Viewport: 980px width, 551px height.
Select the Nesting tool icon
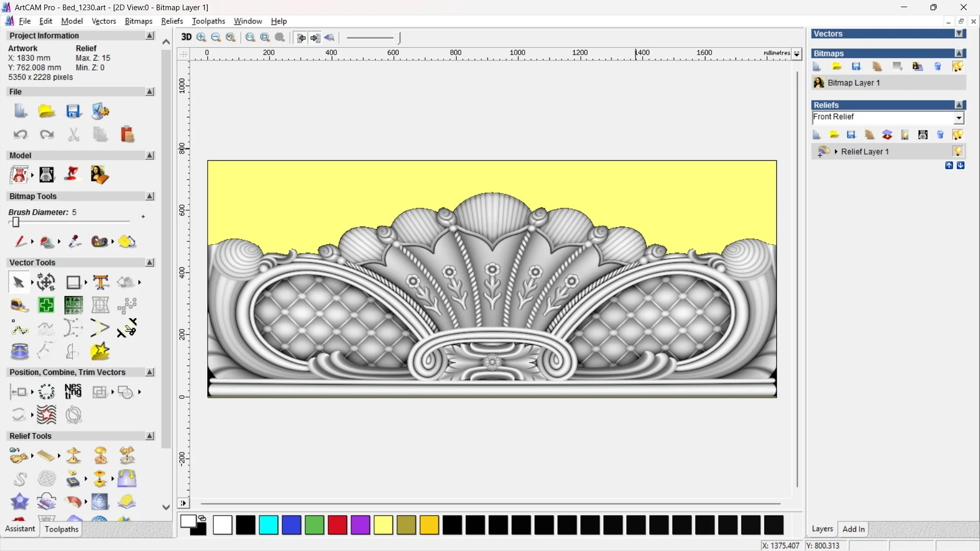73,392
